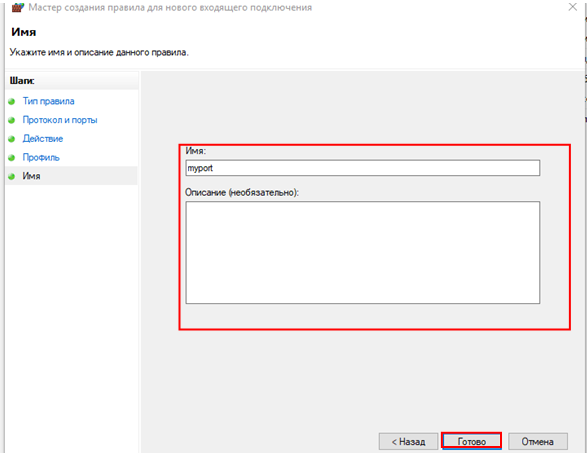Image resolution: width=588 pixels, height=453 pixels.
Task: Click the Шаги header in sidebar
Action: click(22, 81)
